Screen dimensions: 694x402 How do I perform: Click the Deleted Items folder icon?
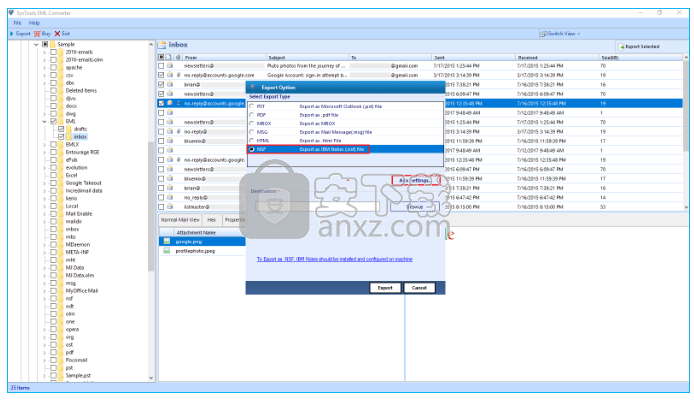coord(61,91)
